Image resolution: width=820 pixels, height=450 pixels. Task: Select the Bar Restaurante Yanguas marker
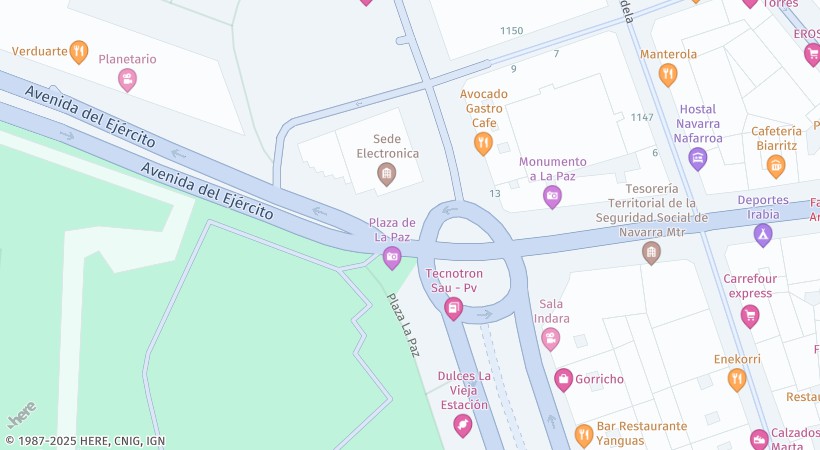[x=584, y=435]
